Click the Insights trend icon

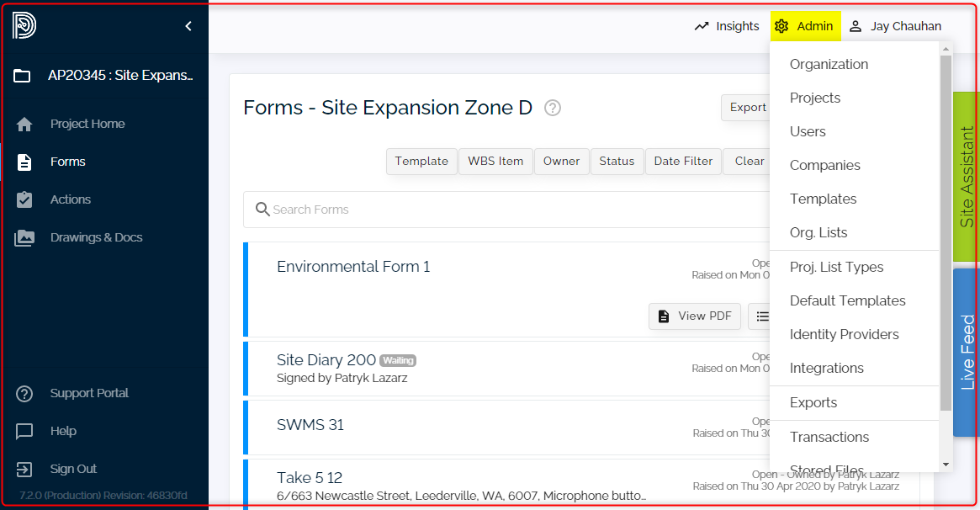point(702,26)
